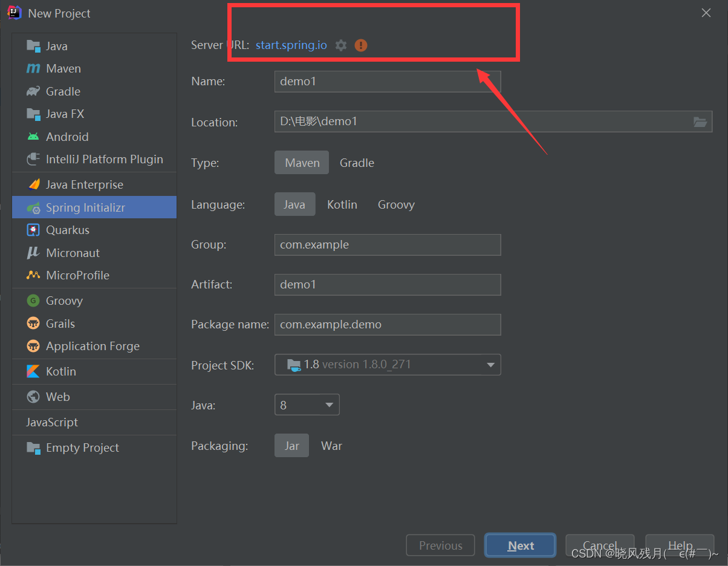Viewport: 728px width, 566px height.
Task: Click the Android robot icon
Action: [33, 137]
